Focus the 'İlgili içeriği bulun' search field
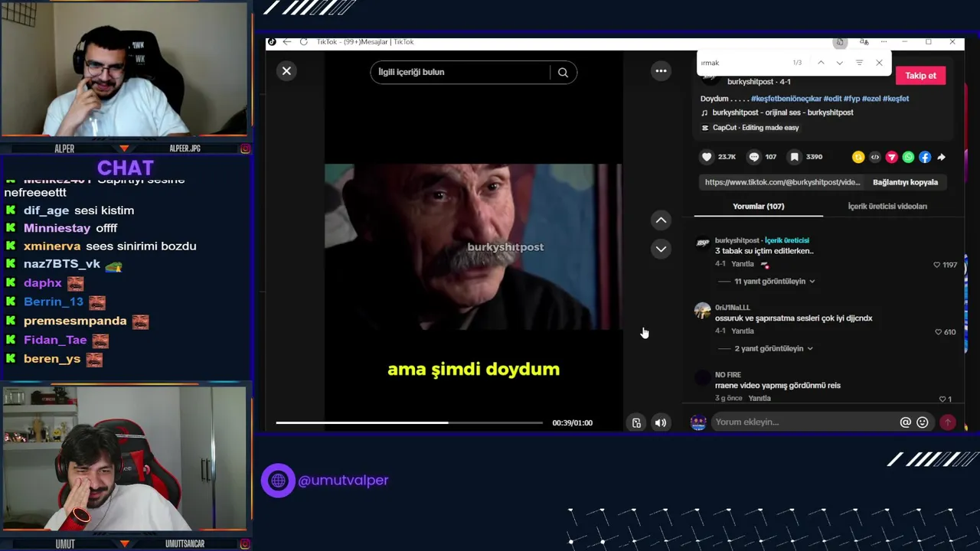Viewport: 980px width, 551px height. 460,72
